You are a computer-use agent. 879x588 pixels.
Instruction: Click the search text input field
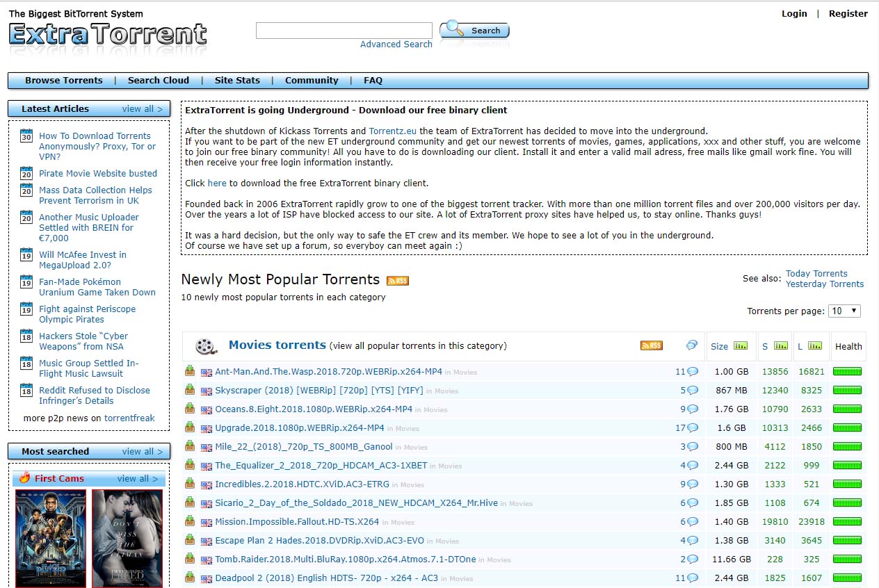[x=344, y=31]
